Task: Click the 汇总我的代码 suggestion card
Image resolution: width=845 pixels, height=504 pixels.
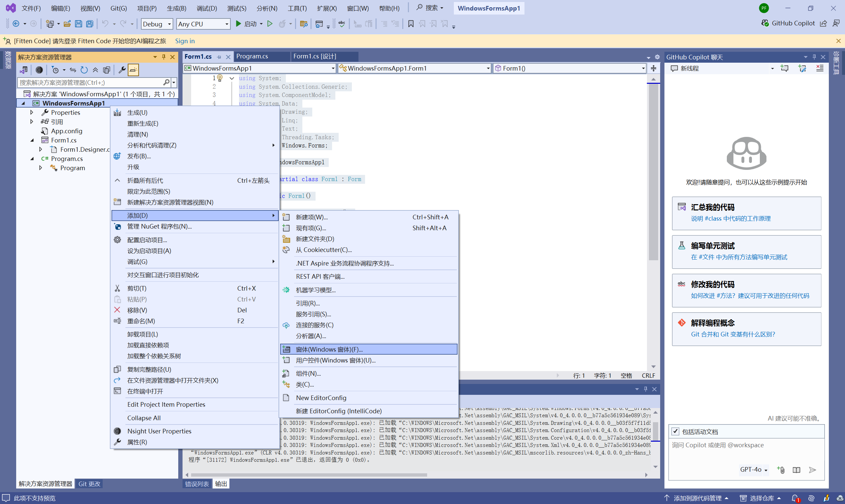Action: 746,213
